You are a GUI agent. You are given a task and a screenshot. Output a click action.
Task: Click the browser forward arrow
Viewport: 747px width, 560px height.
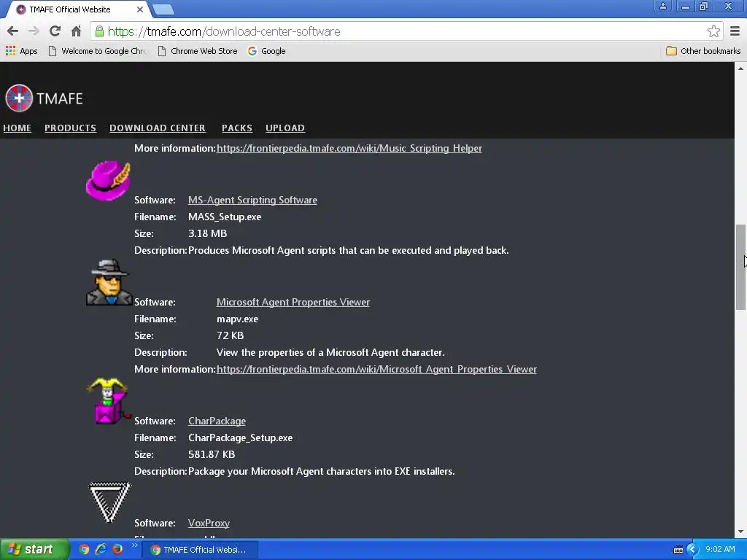34,31
